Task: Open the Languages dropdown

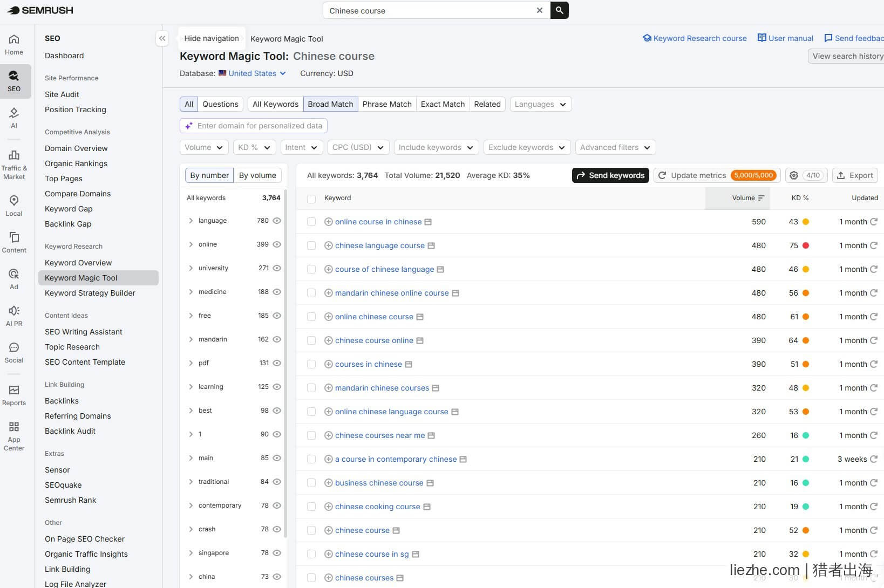Action: tap(541, 104)
